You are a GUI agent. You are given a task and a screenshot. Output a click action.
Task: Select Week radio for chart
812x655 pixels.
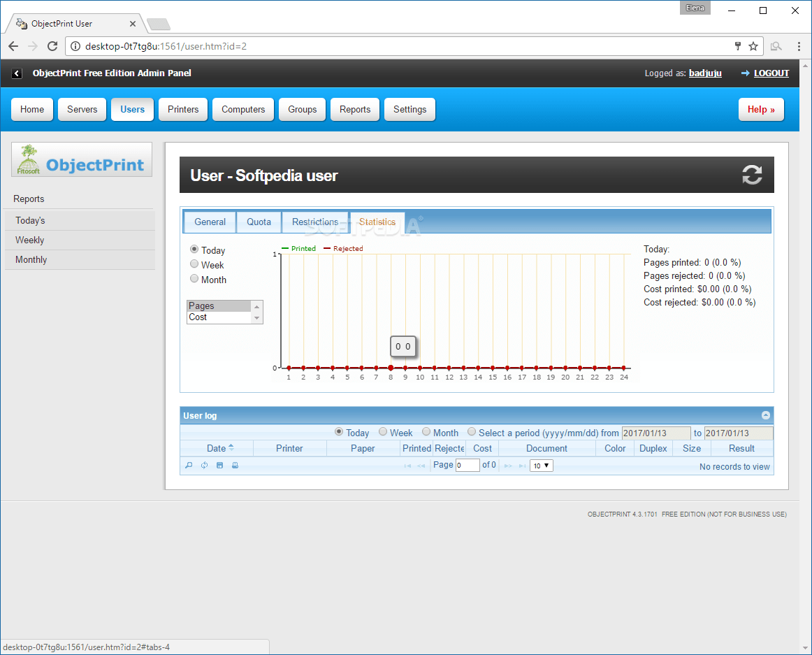pos(194,264)
